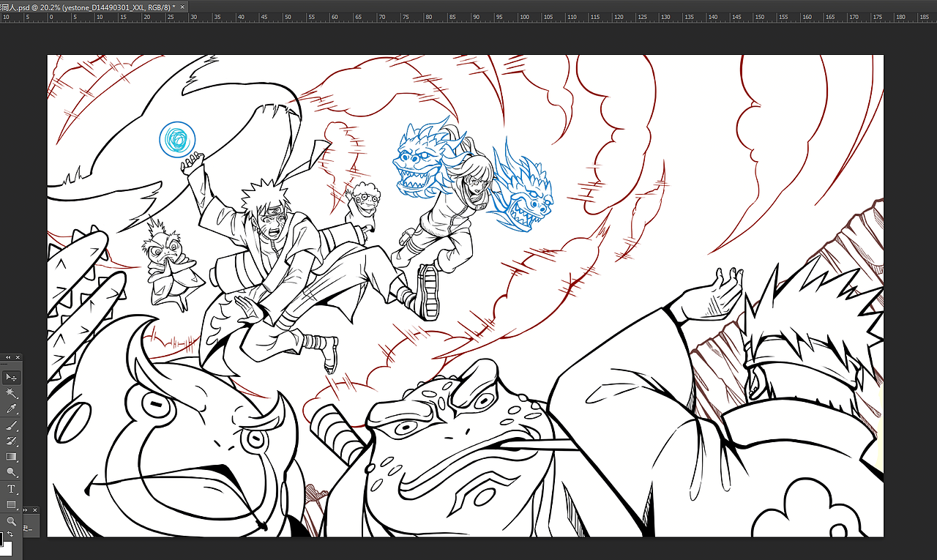The image size is (937, 560).
Task: Select the Rectangle shape tool
Action: click(x=11, y=505)
